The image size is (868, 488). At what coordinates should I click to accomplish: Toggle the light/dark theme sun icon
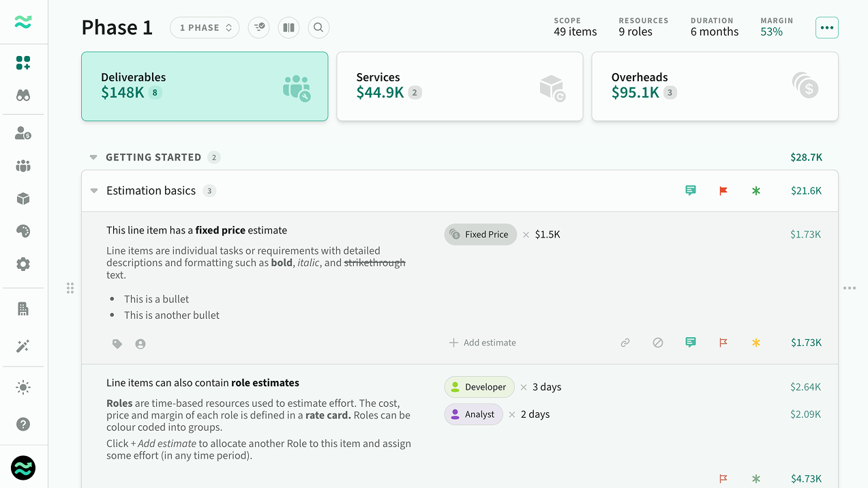point(23,388)
